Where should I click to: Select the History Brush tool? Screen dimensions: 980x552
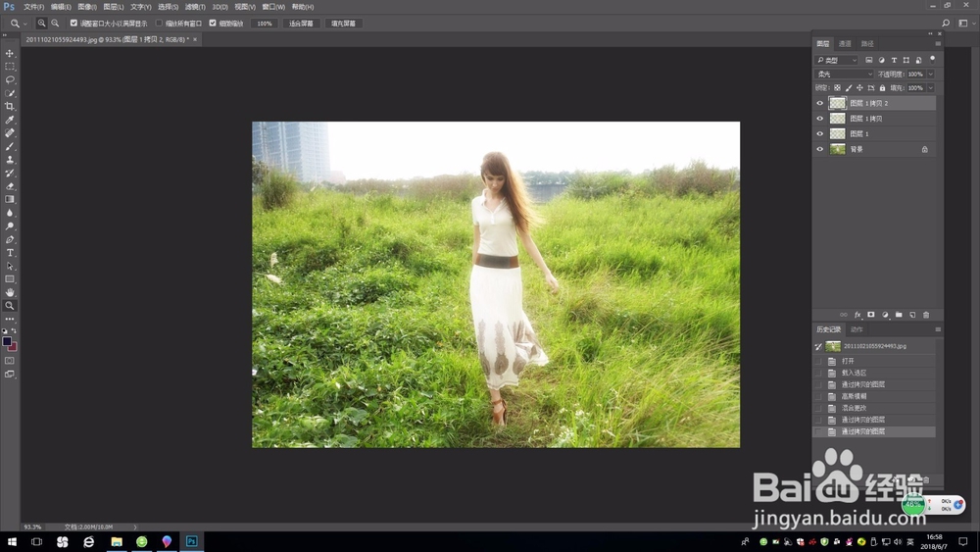tap(10, 174)
